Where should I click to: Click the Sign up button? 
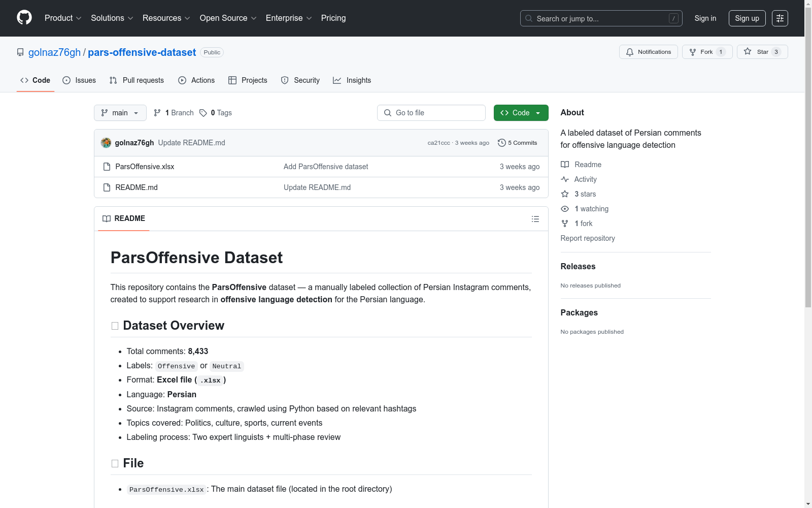coord(747,18)
